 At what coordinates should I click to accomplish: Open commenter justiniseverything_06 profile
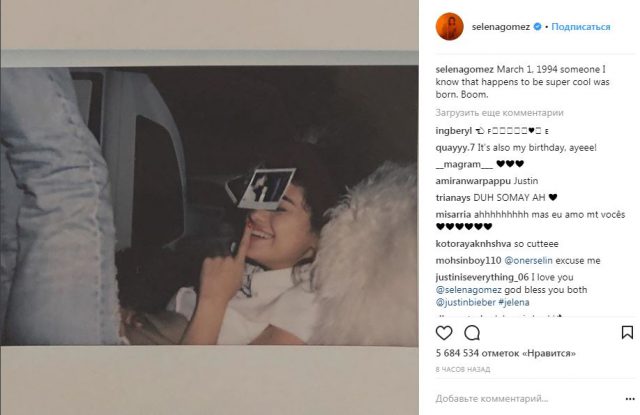pyautogui.click(x=482, y=277)
